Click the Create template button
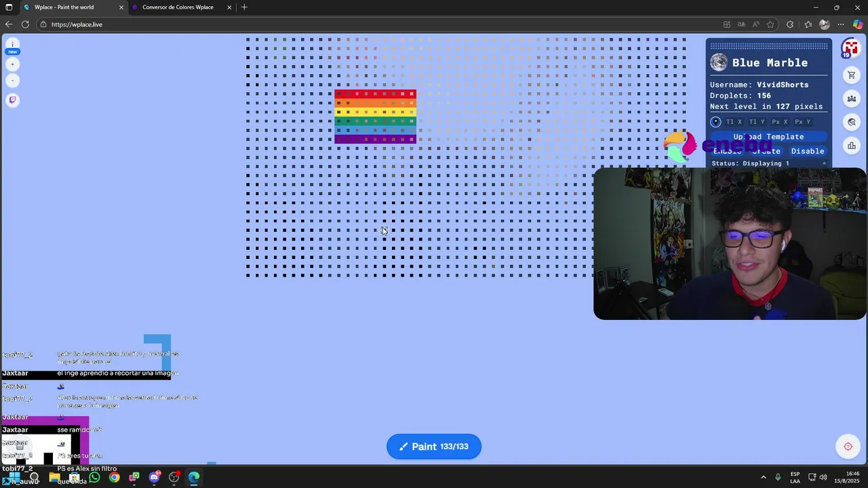Screen dimensions: 868x488 point(766,151)
